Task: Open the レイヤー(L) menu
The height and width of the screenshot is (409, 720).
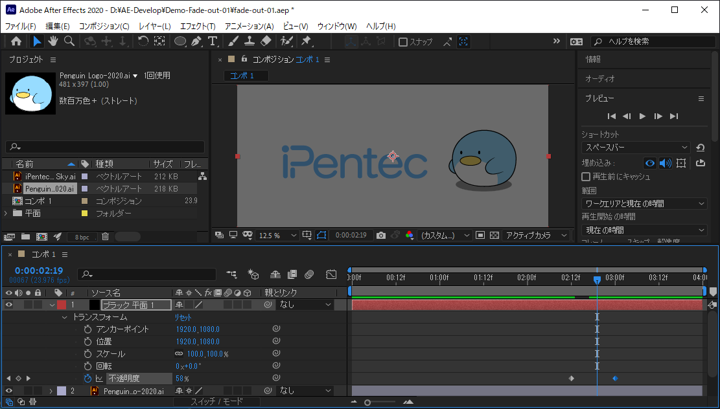Action: [155, 26]
